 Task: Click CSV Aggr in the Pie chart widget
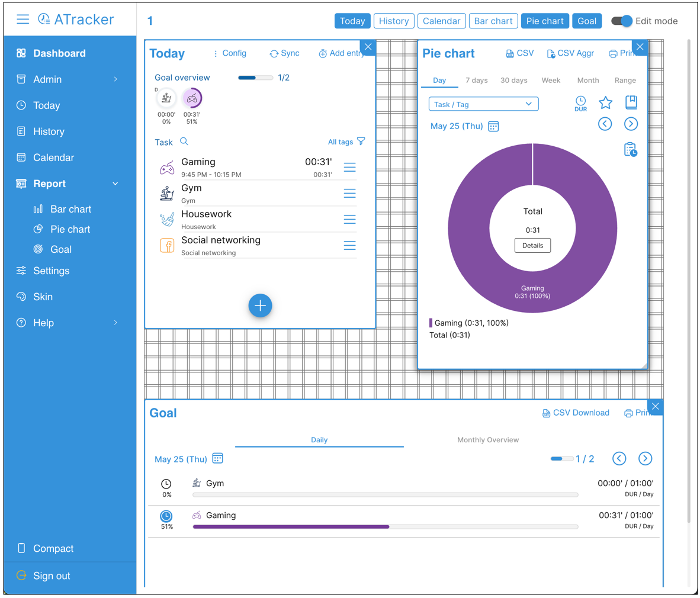[570, 53]
